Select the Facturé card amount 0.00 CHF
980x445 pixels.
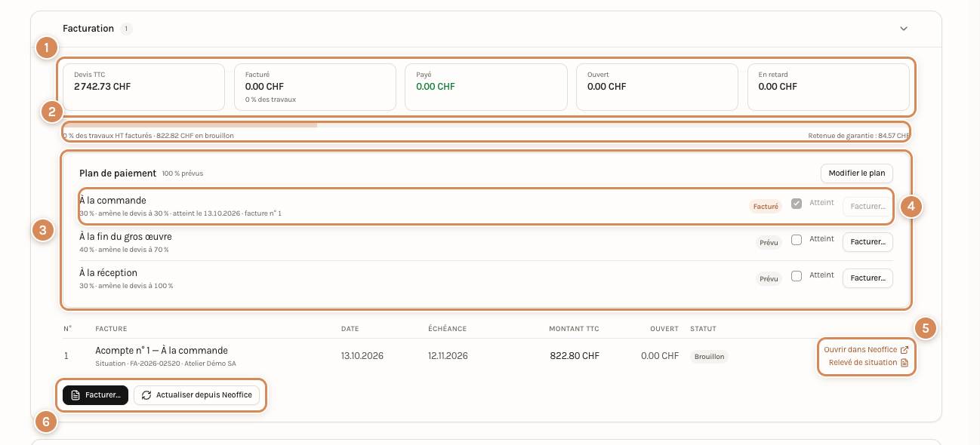point(264,87)
